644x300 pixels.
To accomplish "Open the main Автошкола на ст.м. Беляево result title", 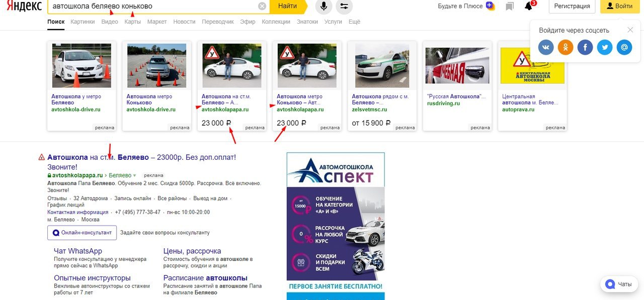I will tap(141, 162).
